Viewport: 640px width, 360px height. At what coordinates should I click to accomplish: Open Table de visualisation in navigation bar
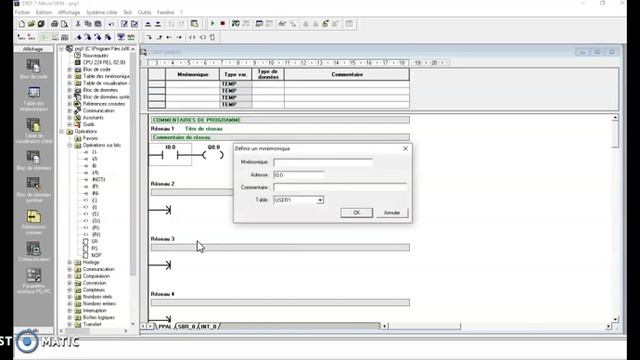(33, 131)
